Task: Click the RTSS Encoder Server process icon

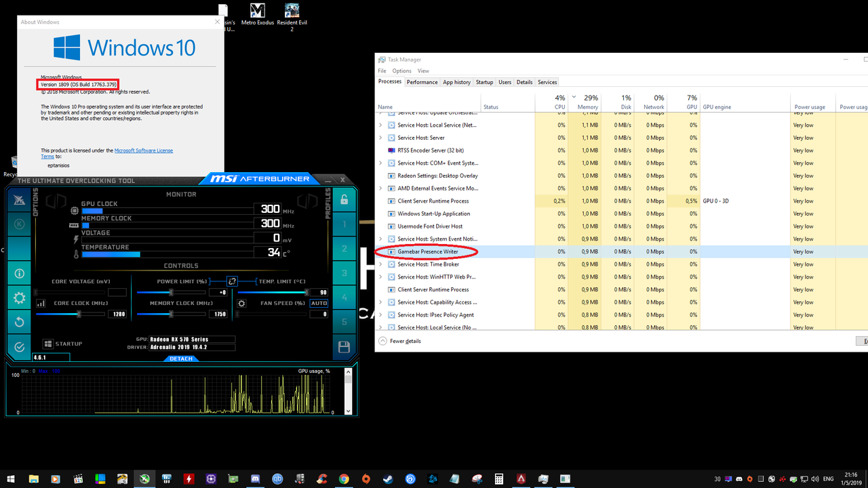Action: click(x=391, y=150)
